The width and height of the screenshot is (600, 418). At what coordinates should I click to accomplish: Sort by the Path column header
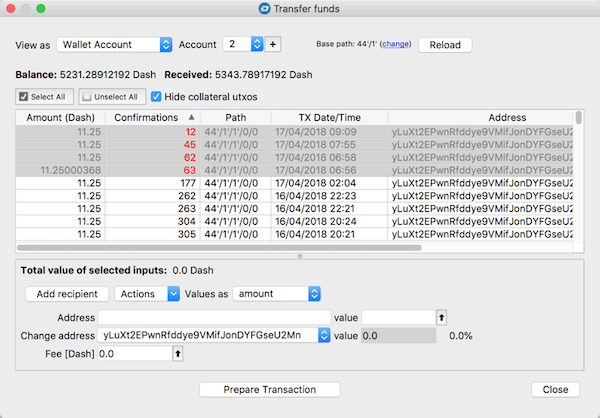click(x=236, y=118)
